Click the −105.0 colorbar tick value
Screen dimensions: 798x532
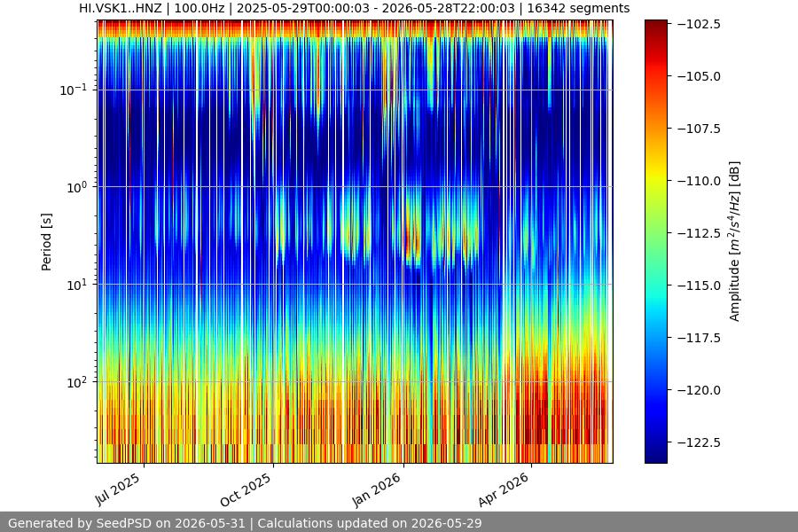point(700,76)
